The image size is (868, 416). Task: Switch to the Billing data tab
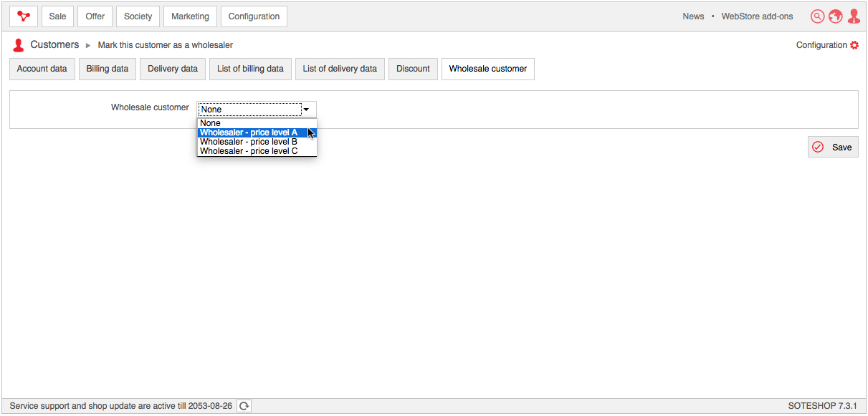click(x=108, y=69)
